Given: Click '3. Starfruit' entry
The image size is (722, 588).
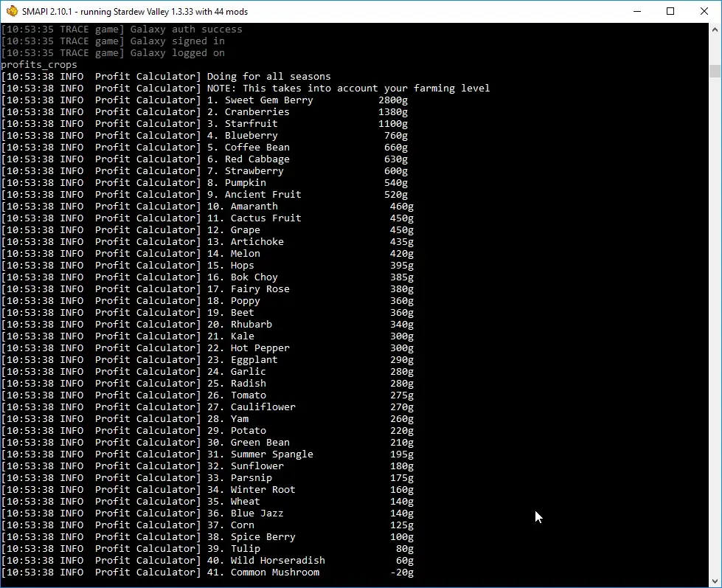Looking at the screenshot, I should (x=243, y=124).
